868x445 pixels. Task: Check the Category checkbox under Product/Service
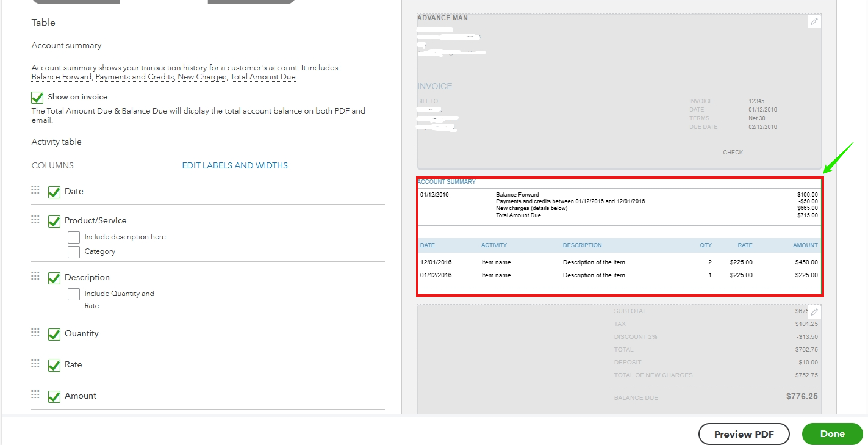click(x=74, y=251)
